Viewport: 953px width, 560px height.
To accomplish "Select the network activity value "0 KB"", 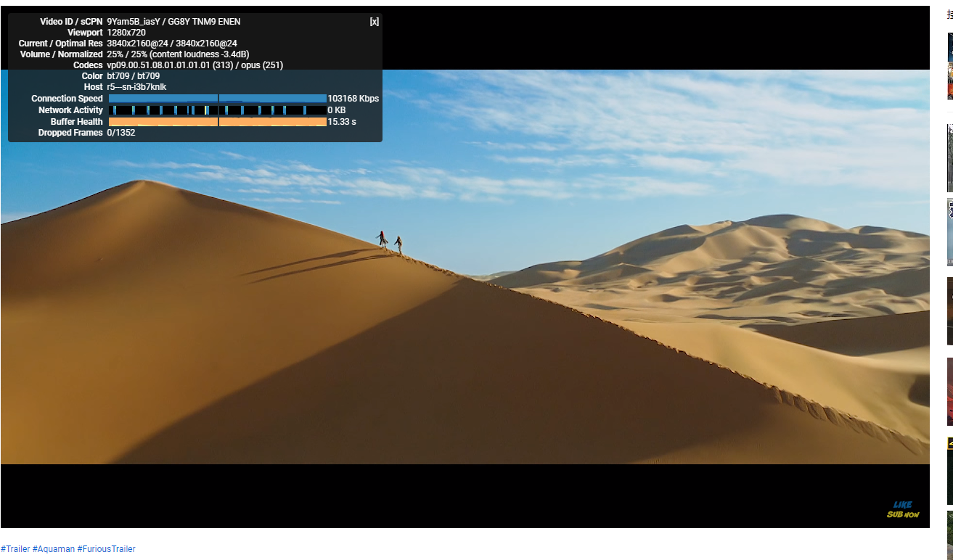I will pyautogui.click(x=337, y=110).
